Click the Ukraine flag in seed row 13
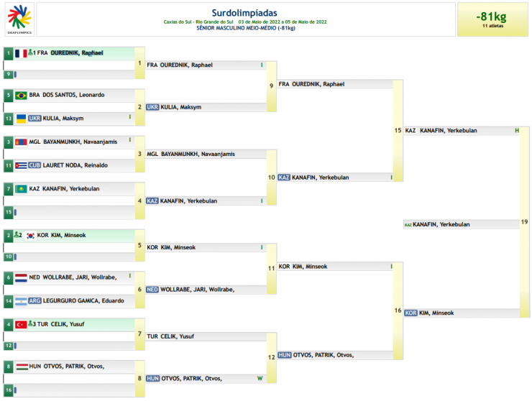The image size is (532, 401). coord(21,118)
